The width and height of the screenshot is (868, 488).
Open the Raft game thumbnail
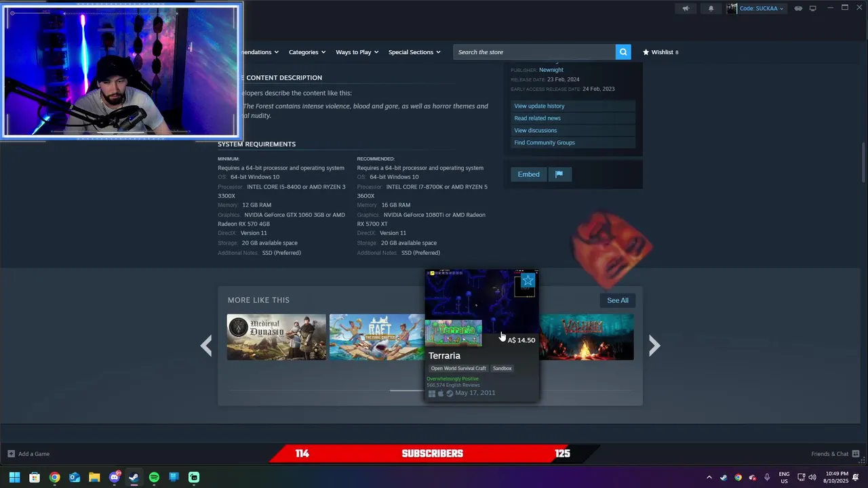click(377, 337)
